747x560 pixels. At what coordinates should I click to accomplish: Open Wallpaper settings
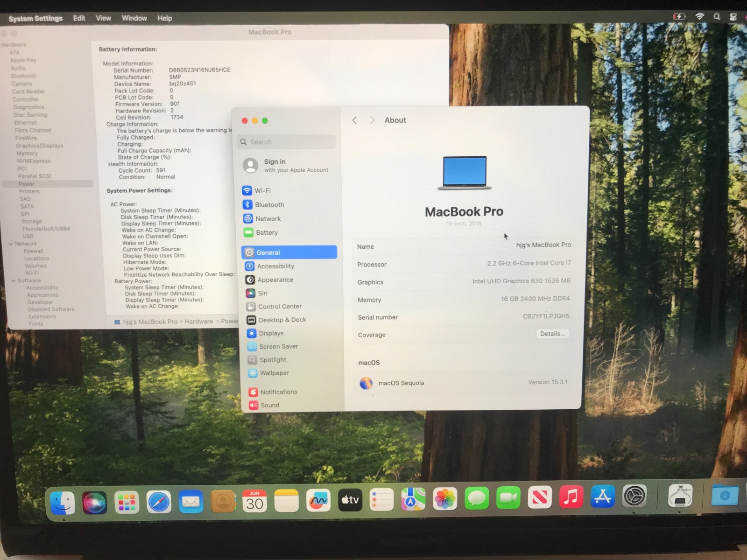point(274,373)
